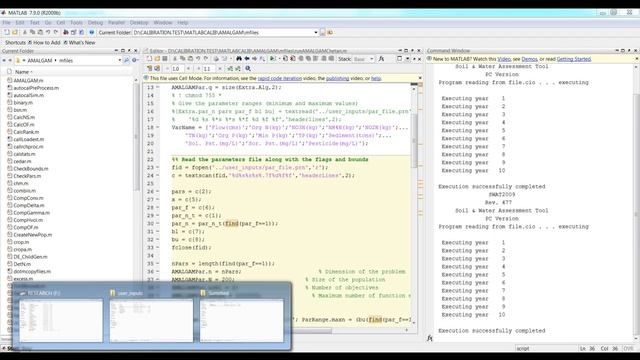Image resolution: width=640 pixels, height=360 pixels.
Task: Open Current Folder actions gear dropdown
Action: coord(135,60)
